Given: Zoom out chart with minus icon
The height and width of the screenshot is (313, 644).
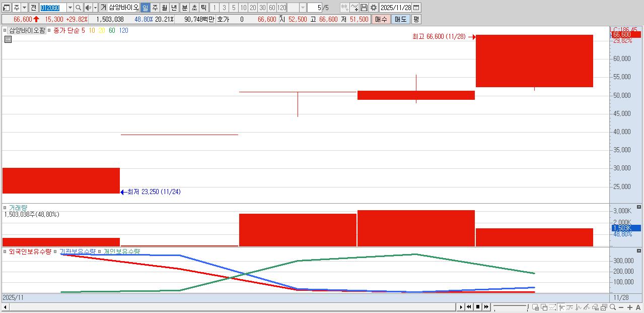Looking at the screenshot, I should click(621, 307).
